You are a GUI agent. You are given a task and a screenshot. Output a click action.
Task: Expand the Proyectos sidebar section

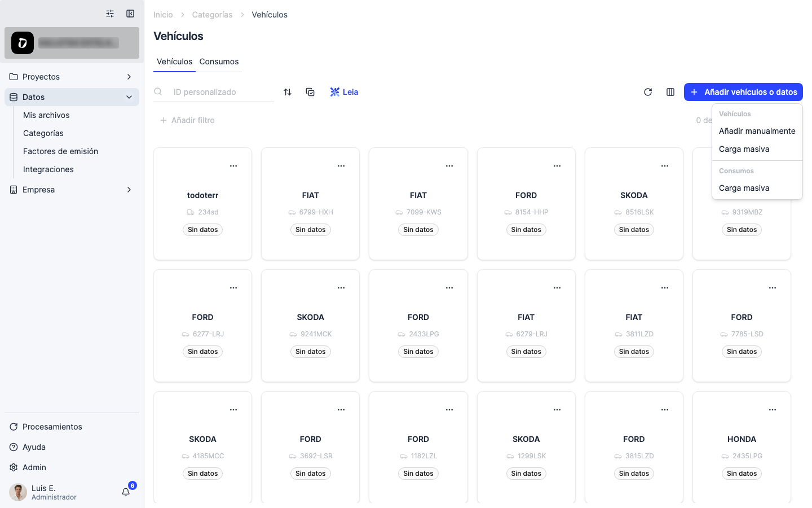(x=72, y=77)
